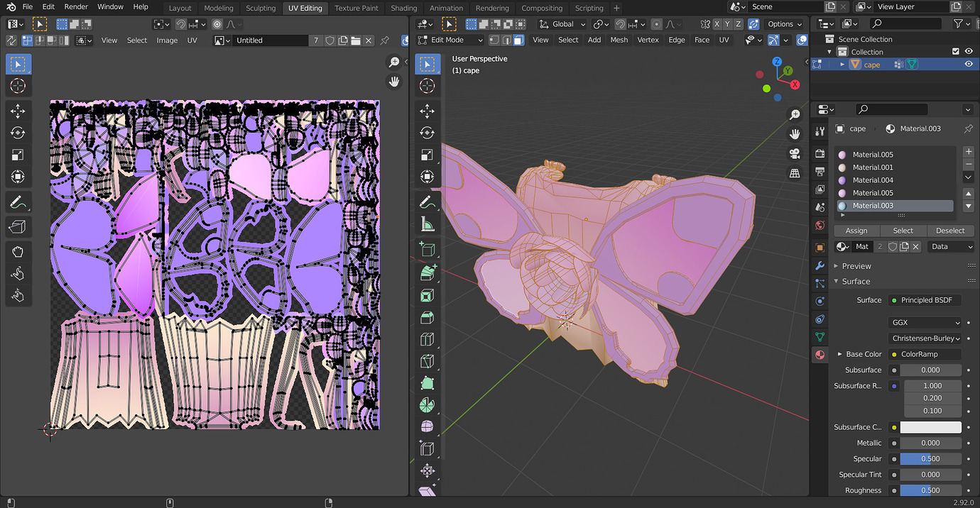The image size is (980, 508).
Task: Enable face select mode in 3D viewport
Action: (519, 40)
